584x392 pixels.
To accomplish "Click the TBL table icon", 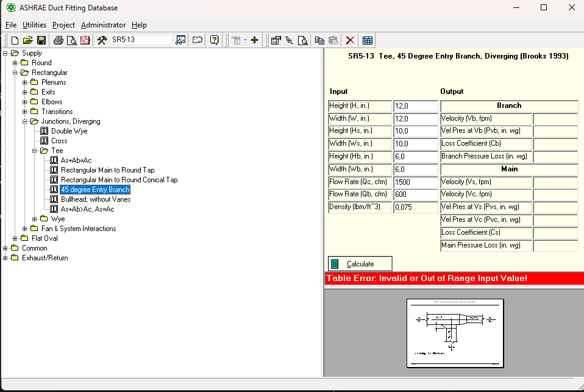I will pos(289,40).
